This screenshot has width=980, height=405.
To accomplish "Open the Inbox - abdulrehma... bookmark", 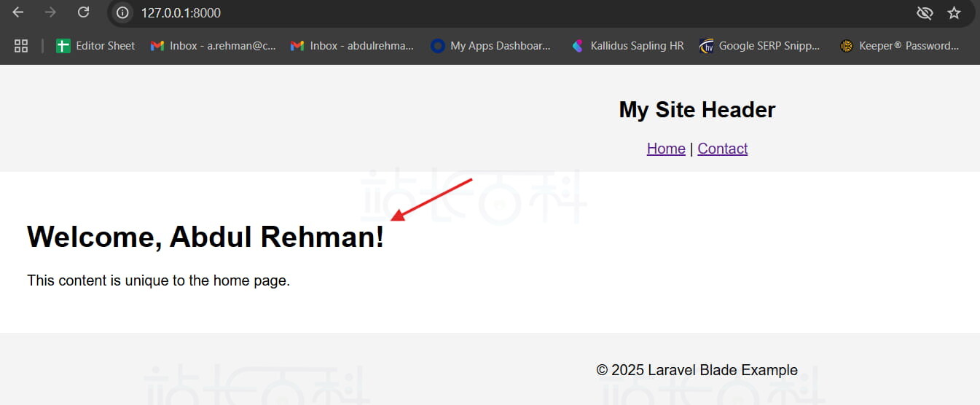I will (x=352, y=46).
